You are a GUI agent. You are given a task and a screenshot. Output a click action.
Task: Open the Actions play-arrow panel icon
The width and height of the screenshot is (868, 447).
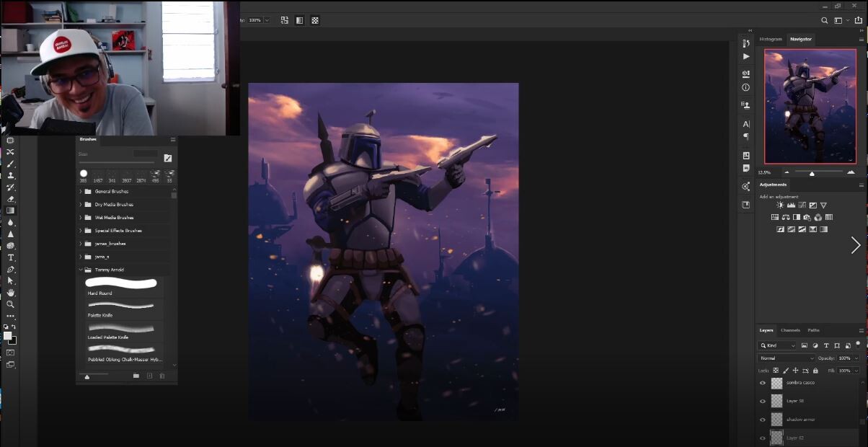pyautogui.click(x=746, y=56)
